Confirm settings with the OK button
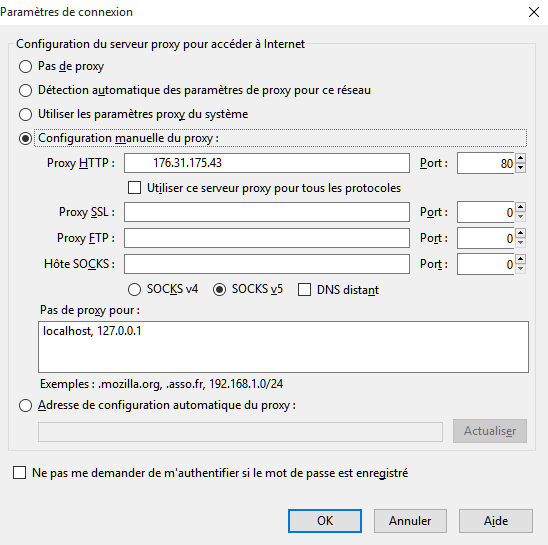Image resolution: width=548 pixels, height=545 pixels. [x=325, y=521]
